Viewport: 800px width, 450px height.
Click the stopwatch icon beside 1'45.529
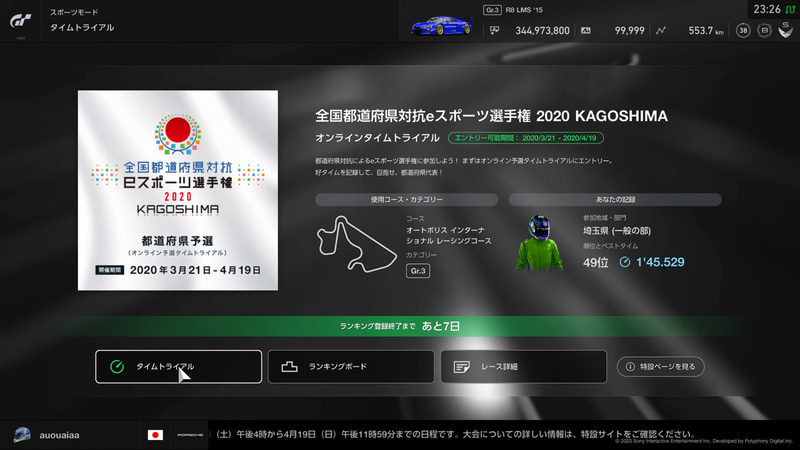[x=624, y=262]
